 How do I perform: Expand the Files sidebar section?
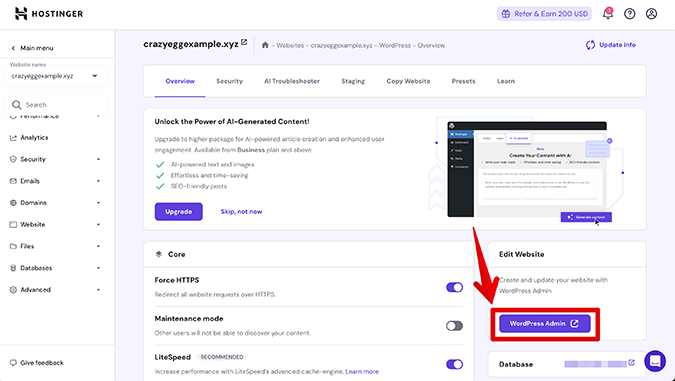pos(99,247)
